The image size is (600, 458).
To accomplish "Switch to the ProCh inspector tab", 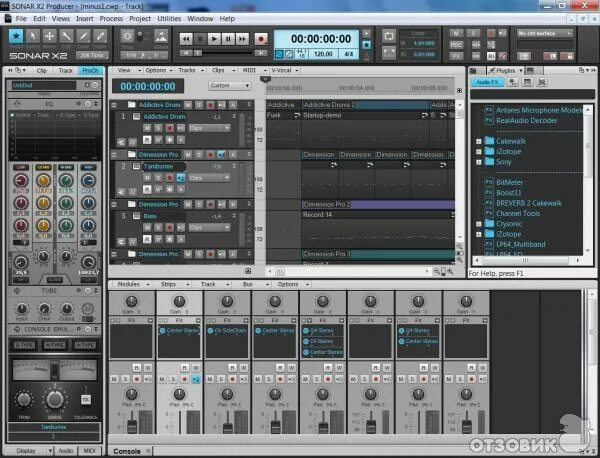I will (x=90, y=70).
